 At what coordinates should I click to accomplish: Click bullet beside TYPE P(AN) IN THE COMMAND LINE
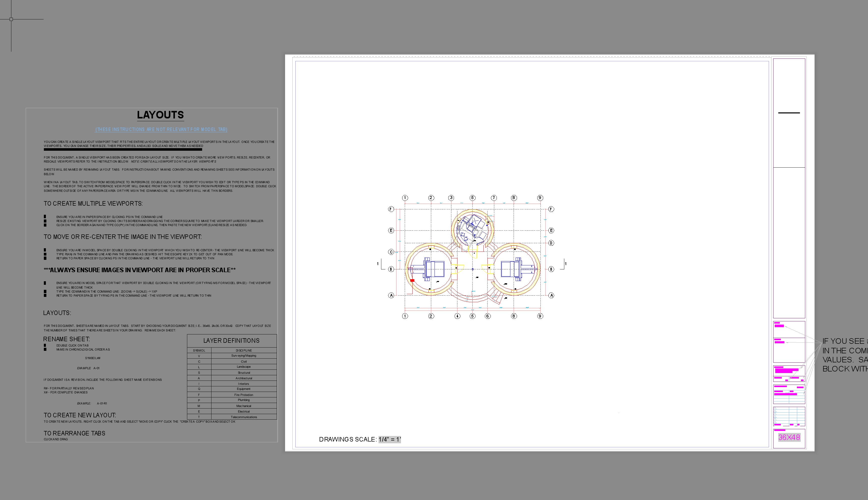pyautogui.click(x=45, y=254)
